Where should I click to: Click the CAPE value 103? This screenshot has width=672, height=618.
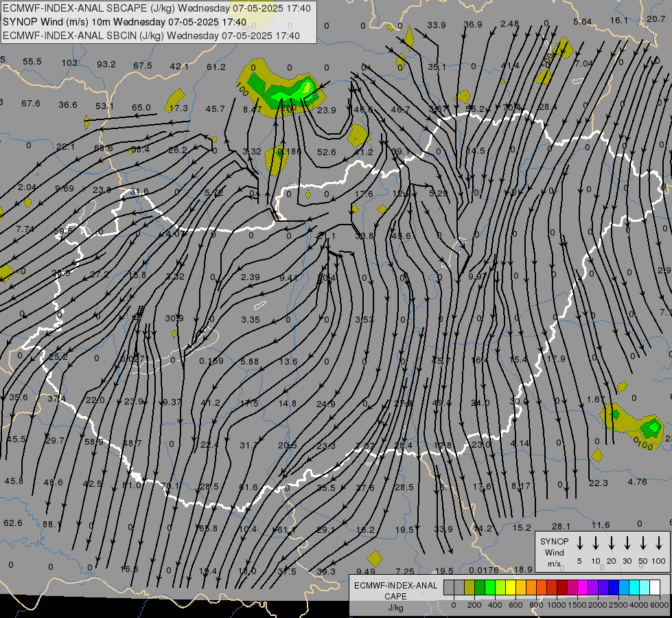[x=69, y=62]
